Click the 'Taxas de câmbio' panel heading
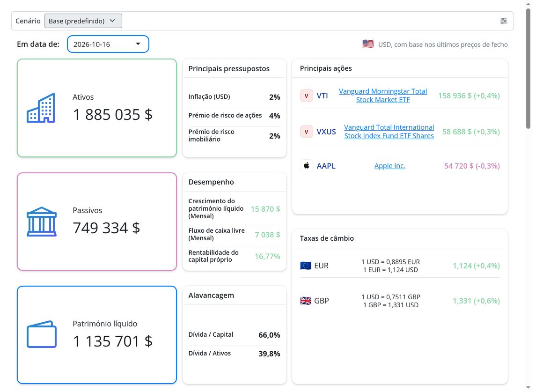Screen dimensions: 543x392 point(327,238)
